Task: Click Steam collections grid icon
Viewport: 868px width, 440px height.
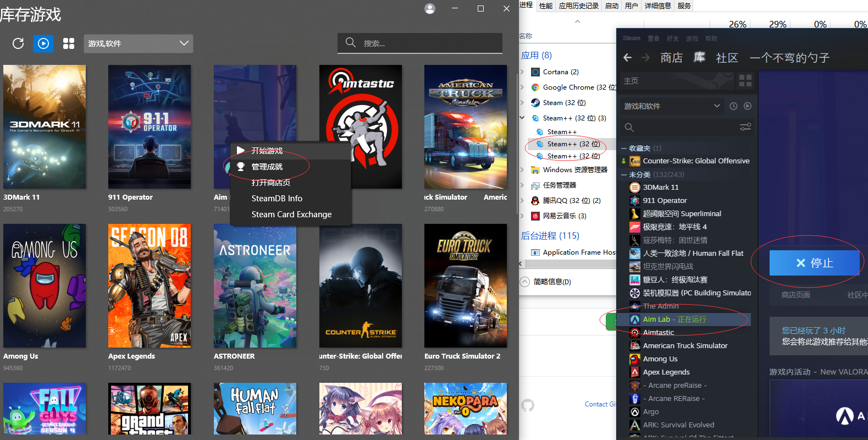Action: [745, 81]
